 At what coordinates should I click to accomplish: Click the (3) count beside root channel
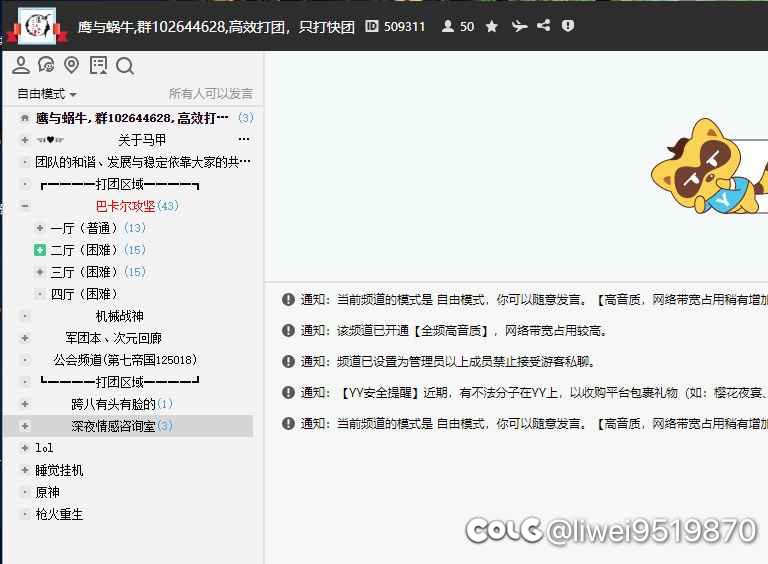[246, 118]
